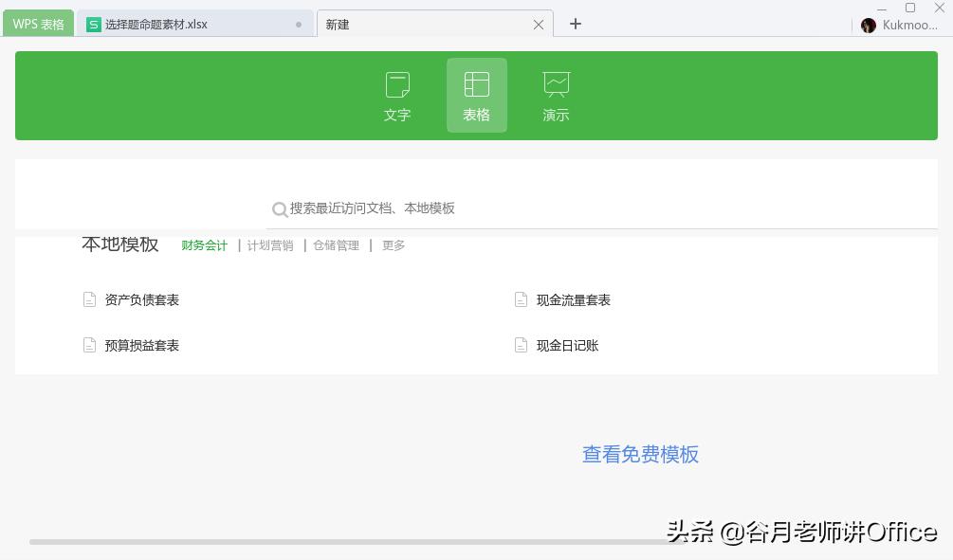Select the 财务会计 template category
The image size is (953, 560).
[x=204, y=244]
